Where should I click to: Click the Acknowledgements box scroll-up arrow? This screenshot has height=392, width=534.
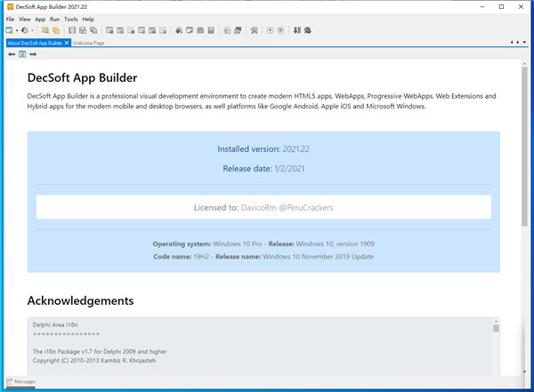496,321
